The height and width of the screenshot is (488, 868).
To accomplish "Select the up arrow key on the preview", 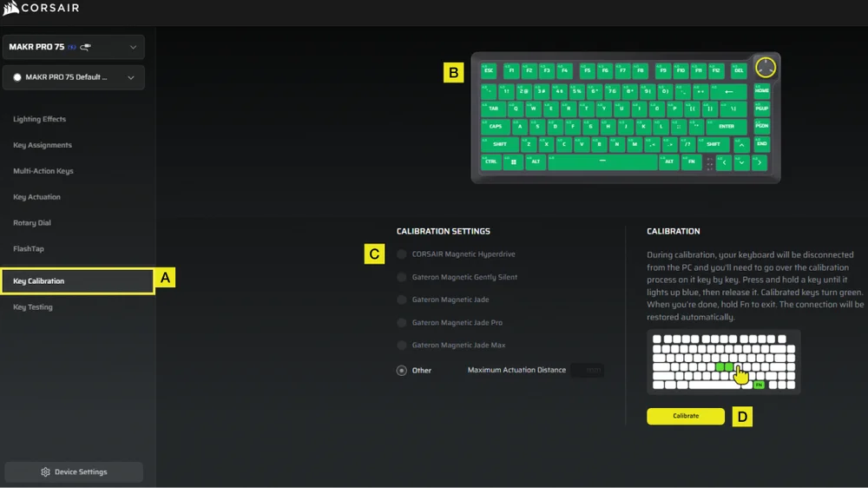I will click(742, 145).
